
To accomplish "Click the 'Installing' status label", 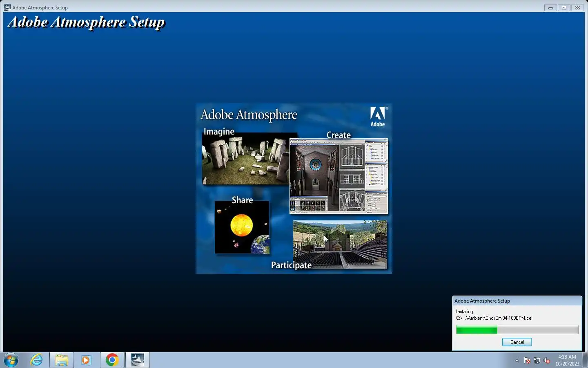I will (x=465, y=312).
